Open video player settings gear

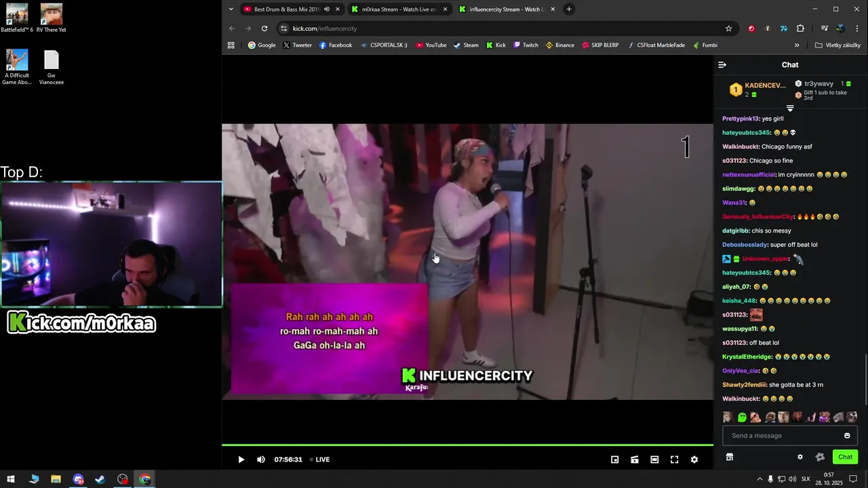click(694, 460)
